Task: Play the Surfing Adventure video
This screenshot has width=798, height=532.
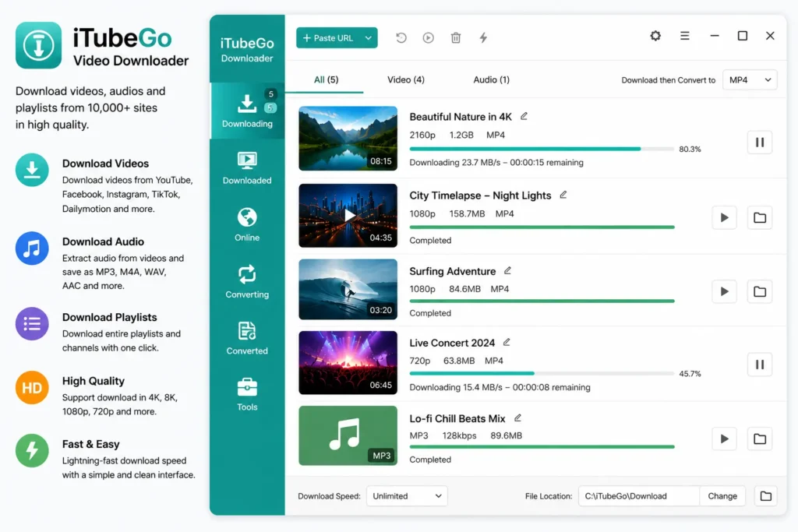Action: pos(724,291)
